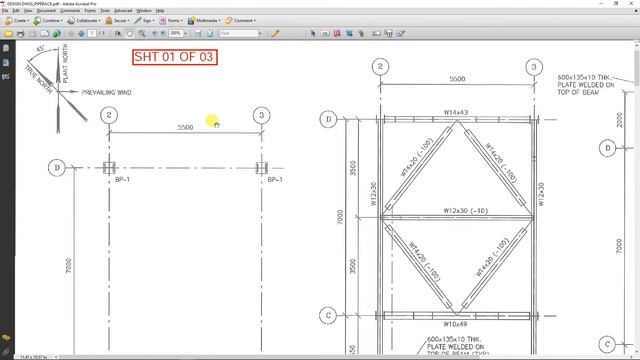
Task: Click the Link chain tool icon
Action: pyautogui.click(x=361, y=33)
